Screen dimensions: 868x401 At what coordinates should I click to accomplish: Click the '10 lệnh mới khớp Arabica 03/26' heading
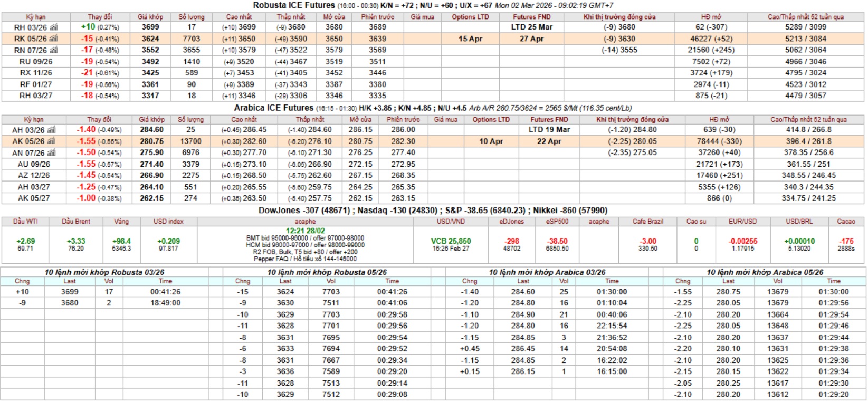point(547,272)
